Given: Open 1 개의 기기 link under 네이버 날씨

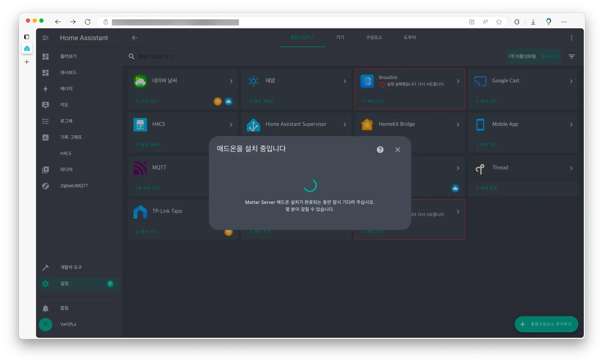Looking at the screenshot, I should click(147, 101).
